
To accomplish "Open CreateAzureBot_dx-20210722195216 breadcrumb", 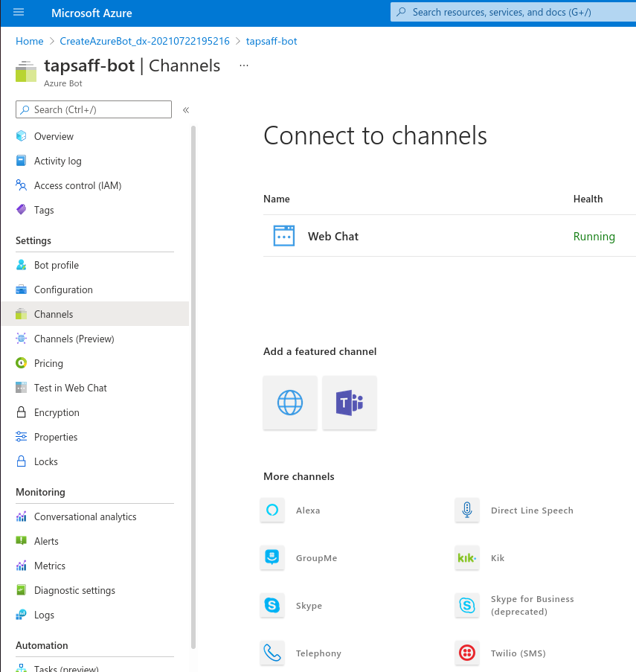I will (145, 41).
